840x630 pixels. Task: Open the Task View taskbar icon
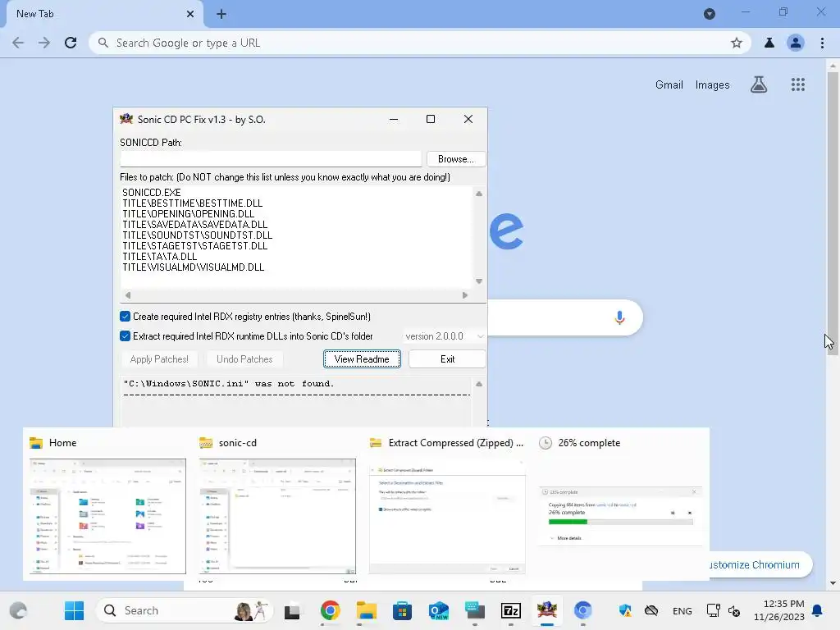click(292, 610)
